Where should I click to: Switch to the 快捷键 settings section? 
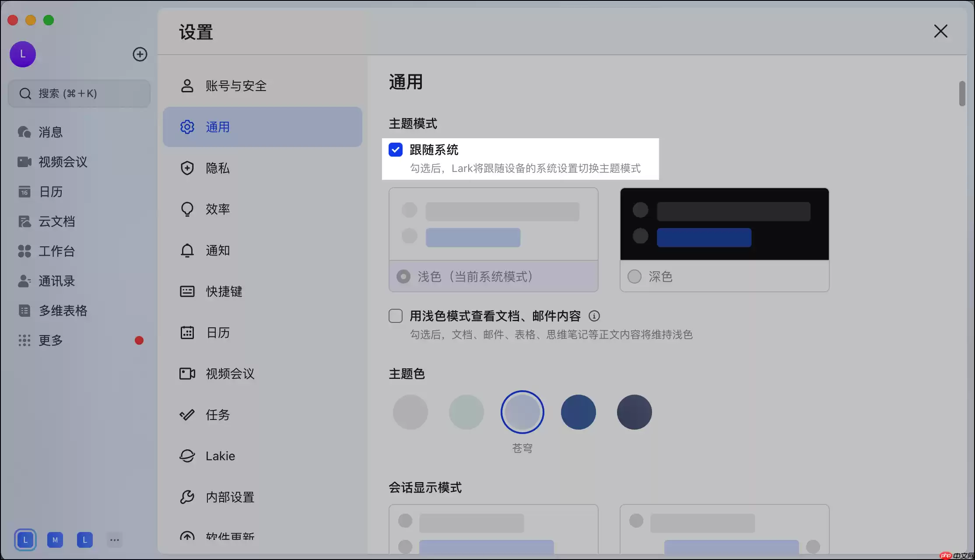tap(224, 291)
